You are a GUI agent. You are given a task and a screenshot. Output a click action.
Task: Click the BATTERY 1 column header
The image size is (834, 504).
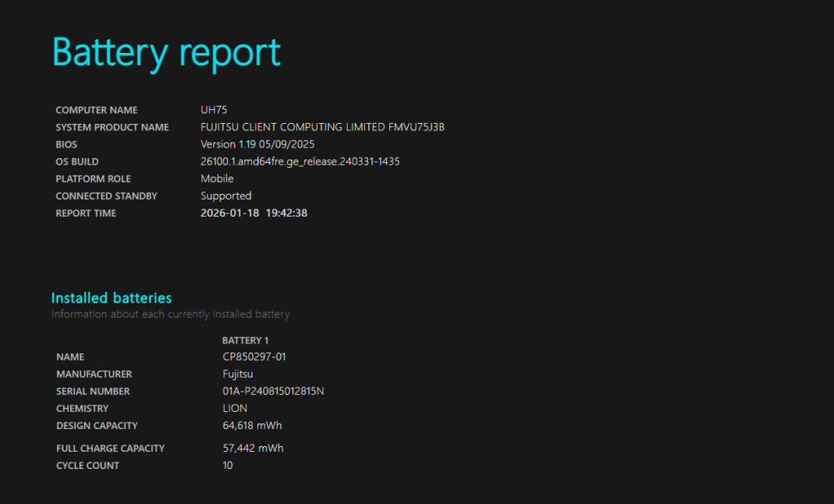tap(244, 340)
